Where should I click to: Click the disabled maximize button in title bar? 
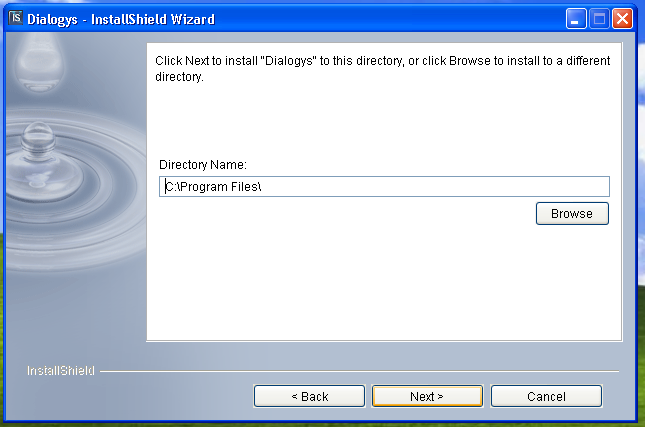coord(599,19)
